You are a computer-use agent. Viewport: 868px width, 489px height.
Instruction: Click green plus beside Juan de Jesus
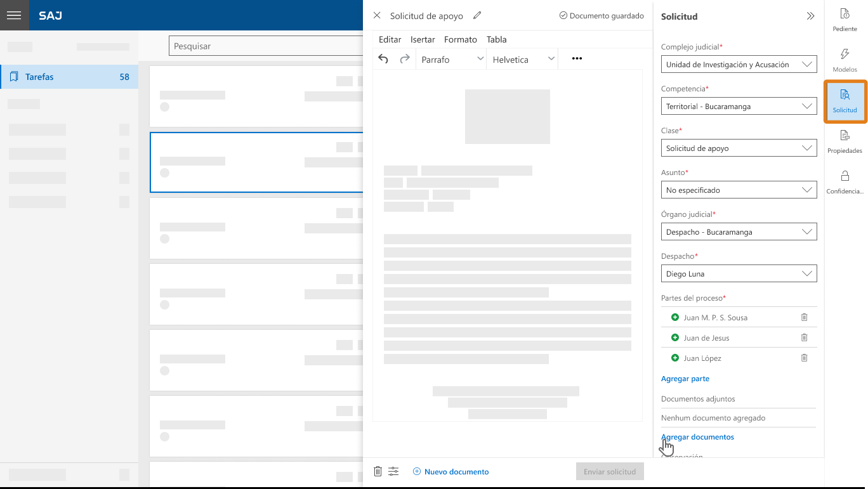click(x=674, y=337)
